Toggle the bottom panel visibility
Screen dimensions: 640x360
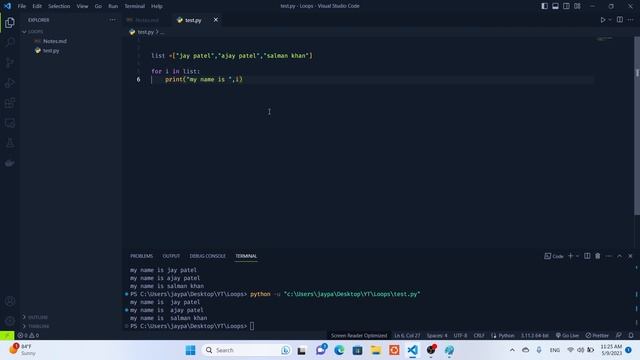556,6
